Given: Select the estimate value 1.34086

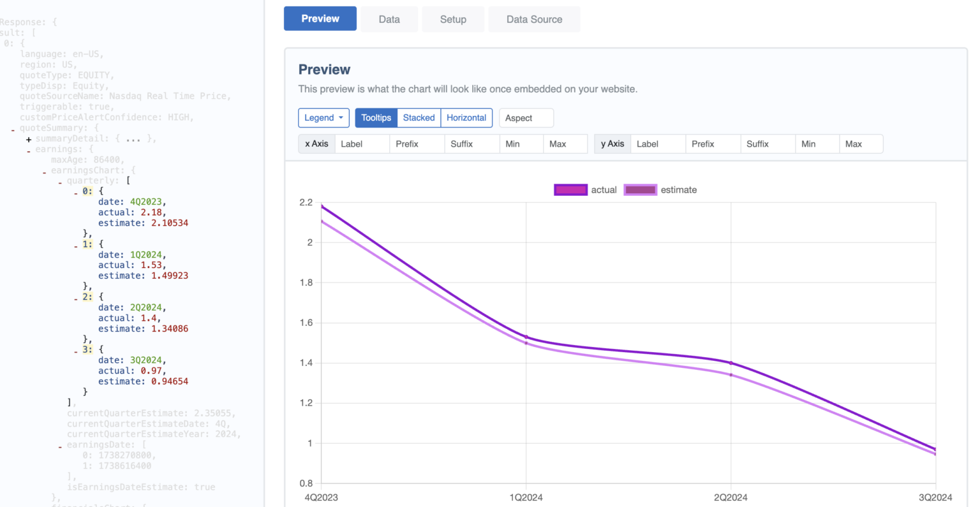Looking at the screenshot, I should [x=170, y=328].
